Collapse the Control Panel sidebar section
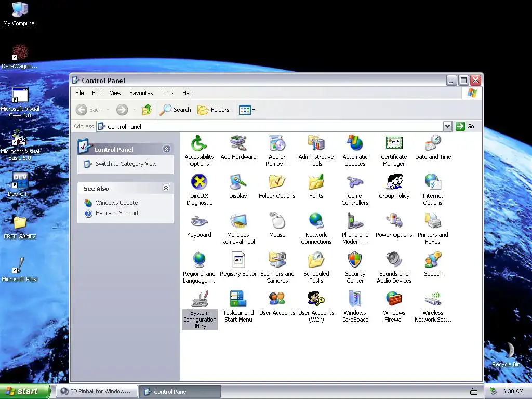This screenshot has width=532, height=399. click(x=166, y=149)
